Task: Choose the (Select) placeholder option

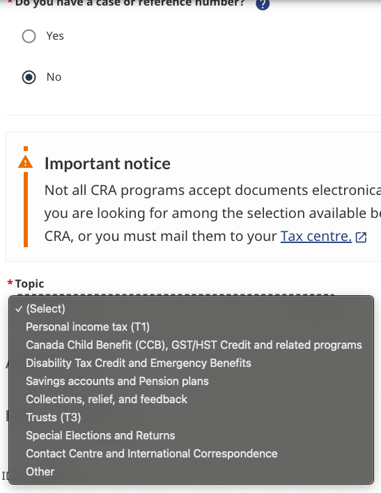Action: pyautogui.click(x=191, y=309)
